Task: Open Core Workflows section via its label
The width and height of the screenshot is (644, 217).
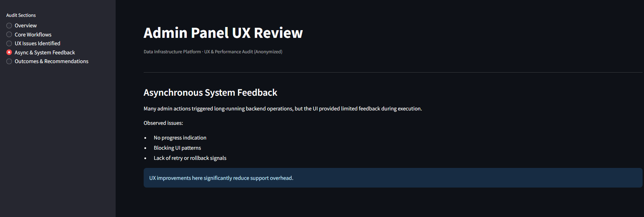Action: 33,35
